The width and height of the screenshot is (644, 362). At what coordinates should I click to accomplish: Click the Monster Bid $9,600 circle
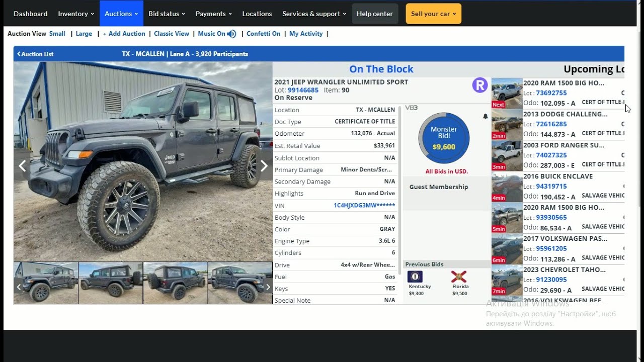(444, 138)
